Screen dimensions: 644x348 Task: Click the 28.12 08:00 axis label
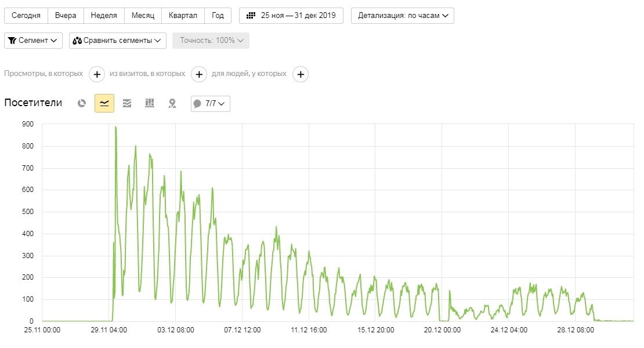click(576, 330)
